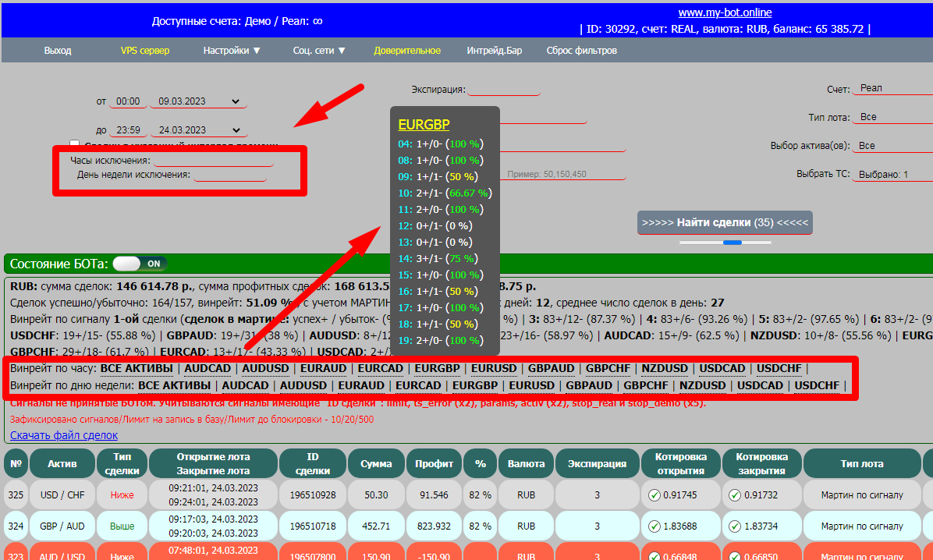Expand the Настройки menu

pyautogui.click(x=232, y=51)
